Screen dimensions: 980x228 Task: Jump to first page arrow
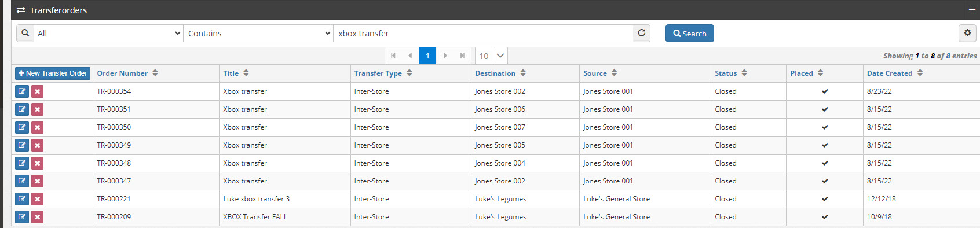coord(393,56)
